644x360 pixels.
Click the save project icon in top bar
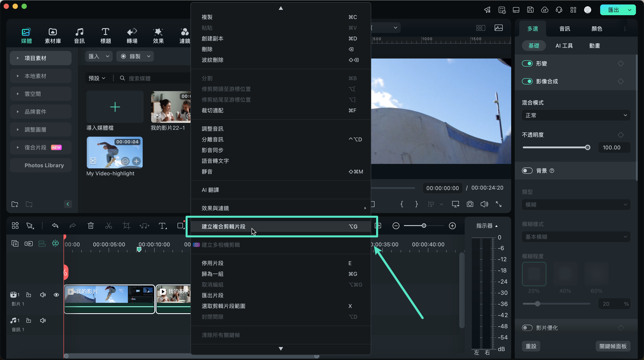pos(530,10)
